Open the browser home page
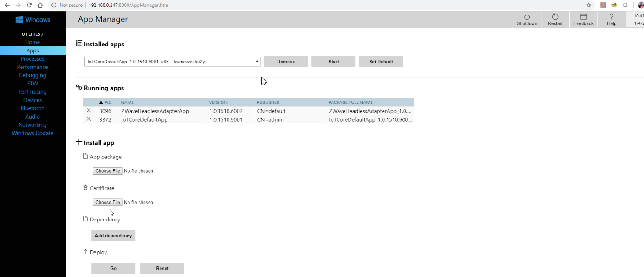Screen dimensions: 644x277 pos(40,5)
